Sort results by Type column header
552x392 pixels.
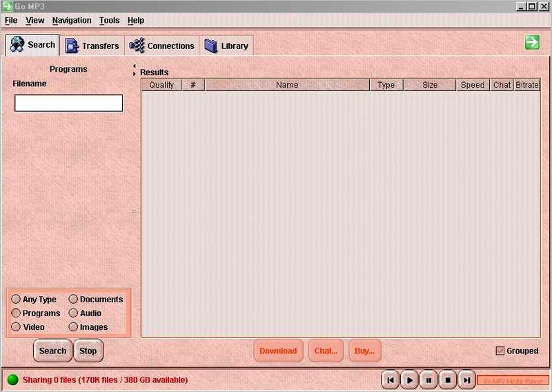[386, 85]
